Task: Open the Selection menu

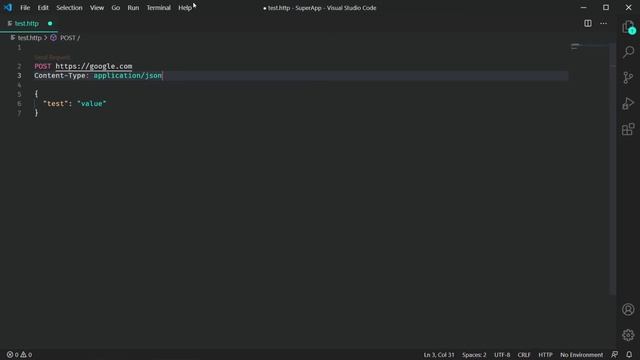Action: click(69, 8)
